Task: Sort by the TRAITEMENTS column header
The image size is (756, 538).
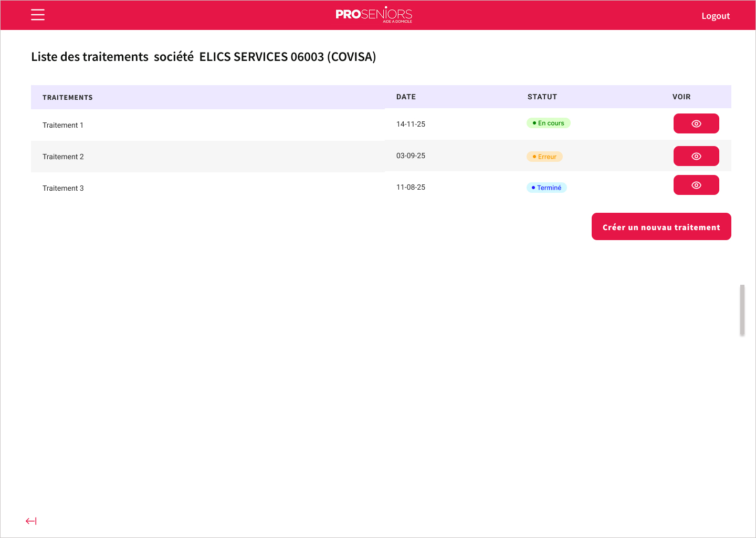Action: [x=67, y=97]
